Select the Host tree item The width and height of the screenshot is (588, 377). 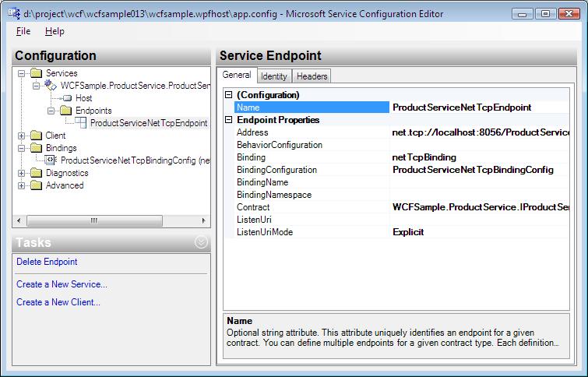click(x=83, y=98)
